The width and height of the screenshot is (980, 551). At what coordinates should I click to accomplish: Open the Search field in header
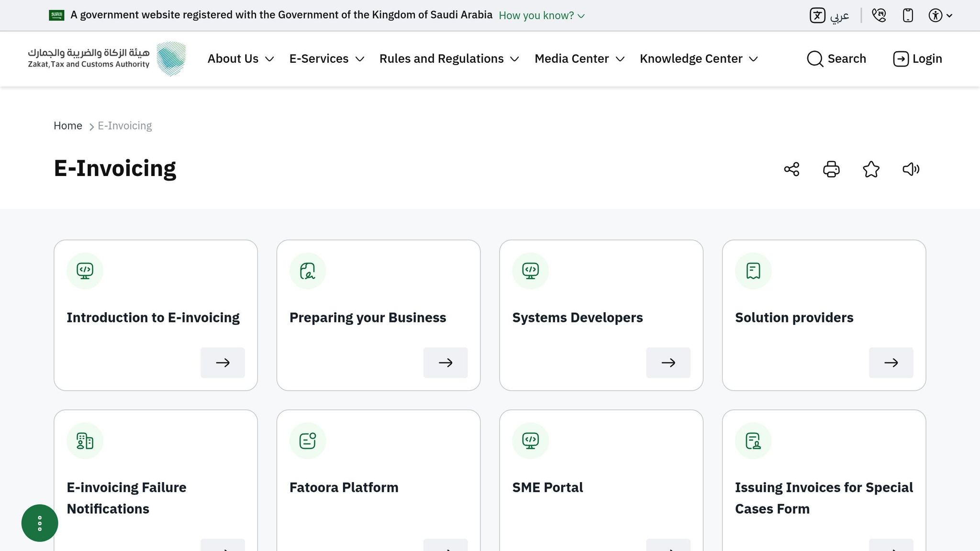[836, 59]
